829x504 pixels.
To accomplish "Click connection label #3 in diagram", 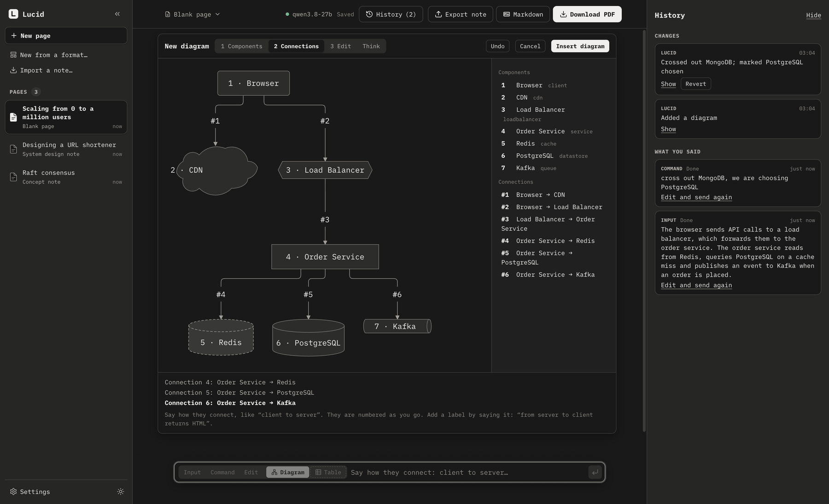I will 325,220.
